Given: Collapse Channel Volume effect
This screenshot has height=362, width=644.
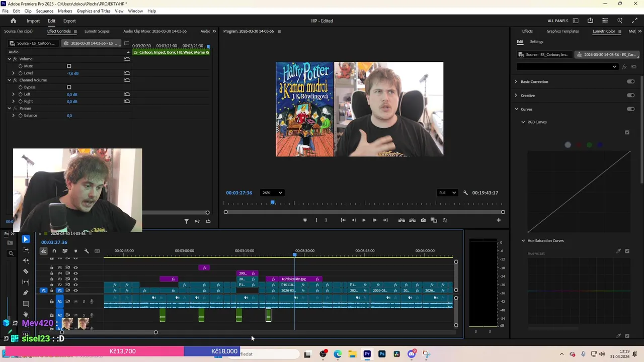Looking at the screenshot, I should pos(9,80).
